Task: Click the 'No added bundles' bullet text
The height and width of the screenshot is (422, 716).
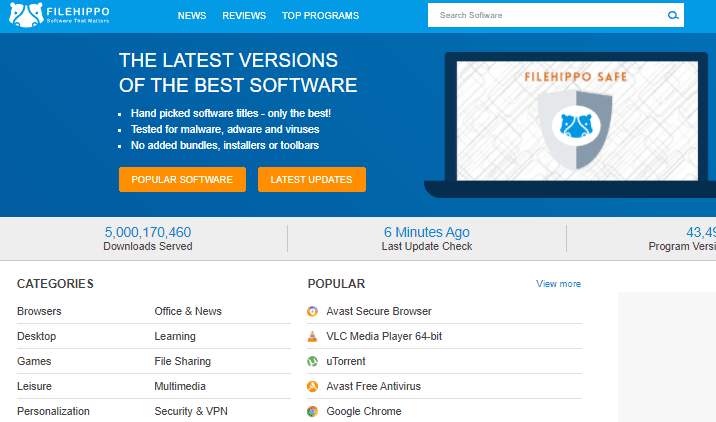Action: pyautogui.click(x=225, y=145)
